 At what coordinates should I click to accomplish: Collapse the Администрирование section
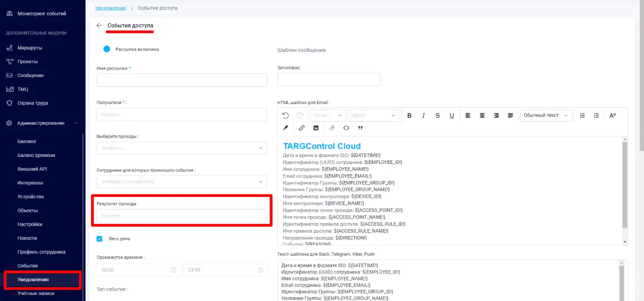pos(41,123)
